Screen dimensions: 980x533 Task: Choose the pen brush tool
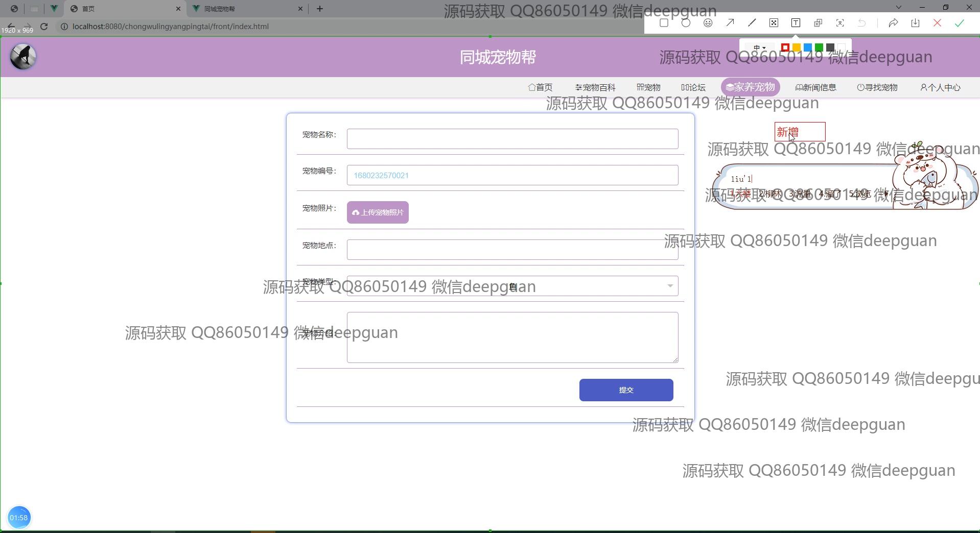[x=752, y=23]
